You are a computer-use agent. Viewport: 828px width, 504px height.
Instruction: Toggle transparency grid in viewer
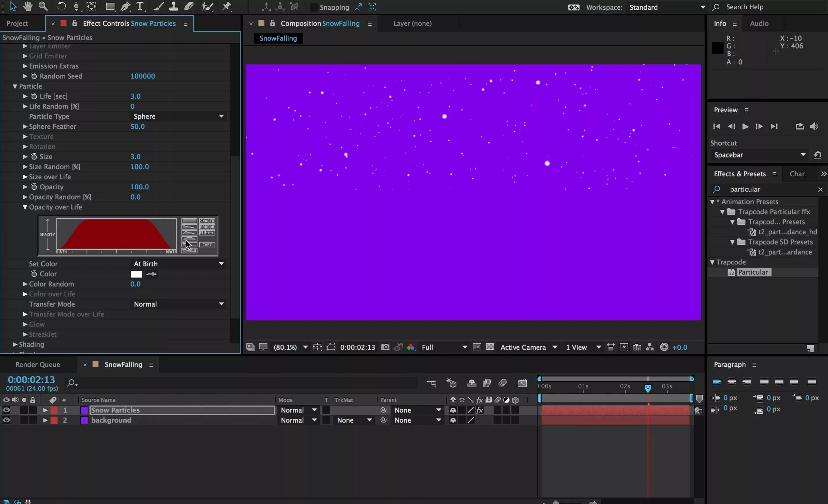coord(490,347)
